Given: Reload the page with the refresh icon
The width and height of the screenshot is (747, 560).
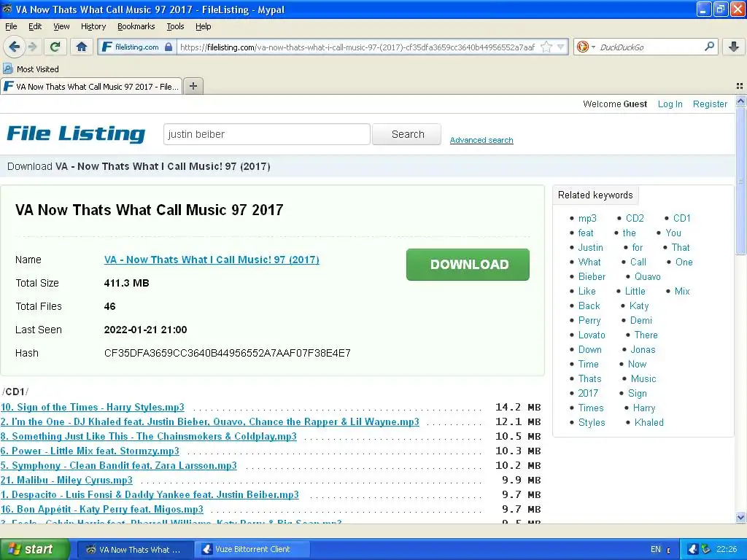Looking at the screenshot, I should (55, 47).
